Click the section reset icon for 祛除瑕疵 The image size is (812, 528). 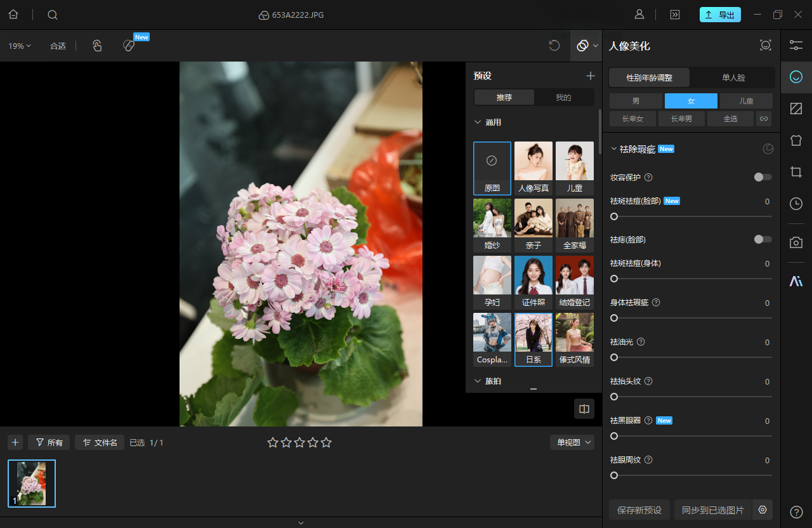click(x=768, y=149)
